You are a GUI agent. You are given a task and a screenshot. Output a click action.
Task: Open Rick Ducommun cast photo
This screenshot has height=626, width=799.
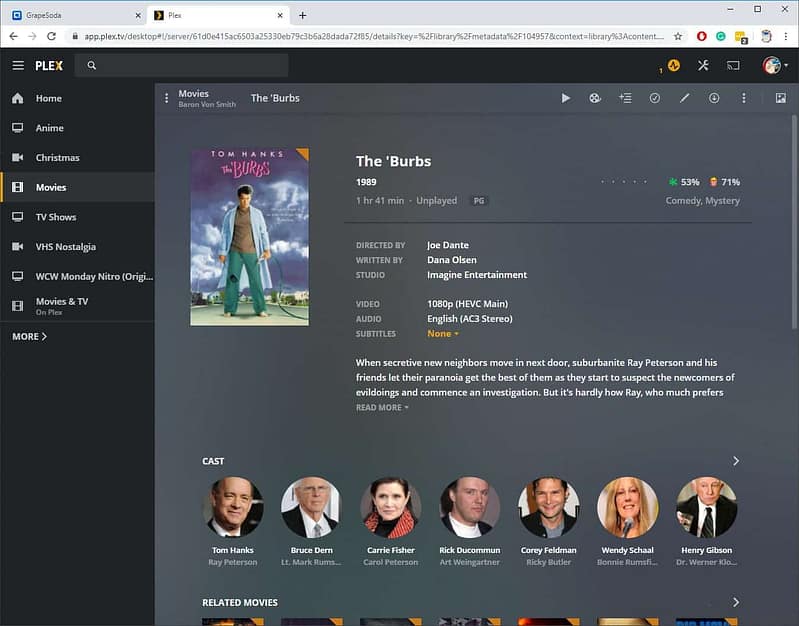point(470,507)
